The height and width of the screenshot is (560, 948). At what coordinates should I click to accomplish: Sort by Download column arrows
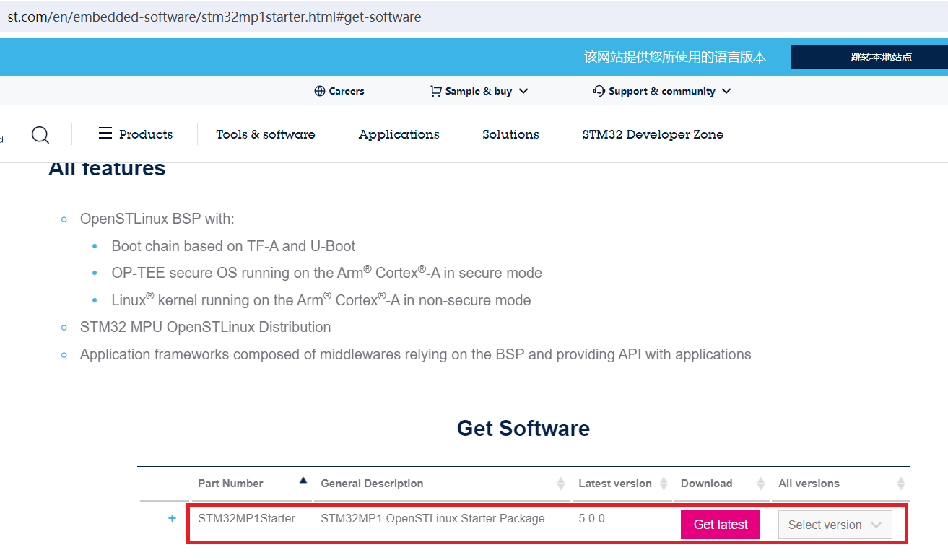[761, 484]
